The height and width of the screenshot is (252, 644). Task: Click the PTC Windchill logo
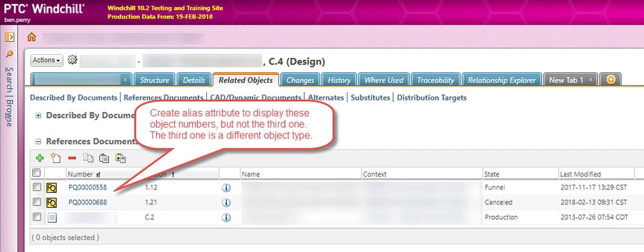tap(44, 8)
